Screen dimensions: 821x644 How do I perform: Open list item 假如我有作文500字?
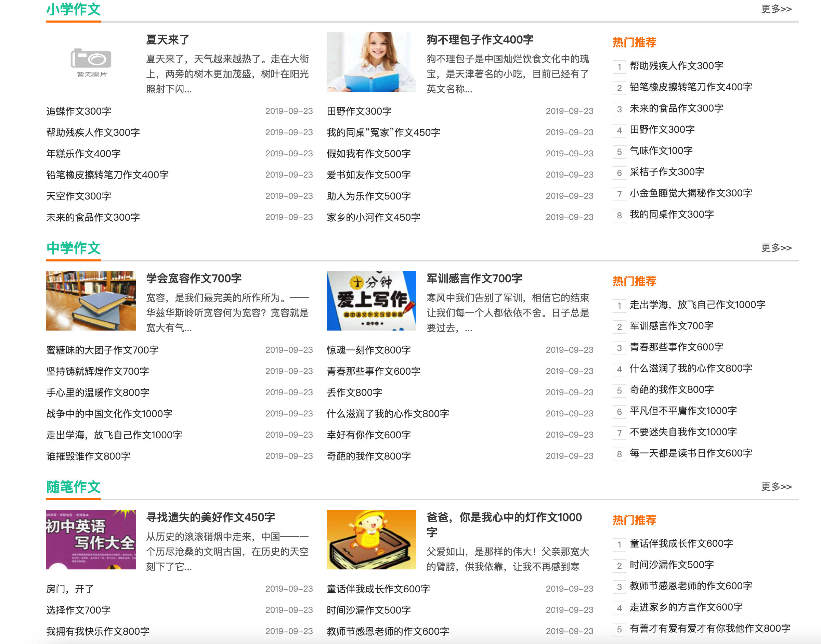369,153
